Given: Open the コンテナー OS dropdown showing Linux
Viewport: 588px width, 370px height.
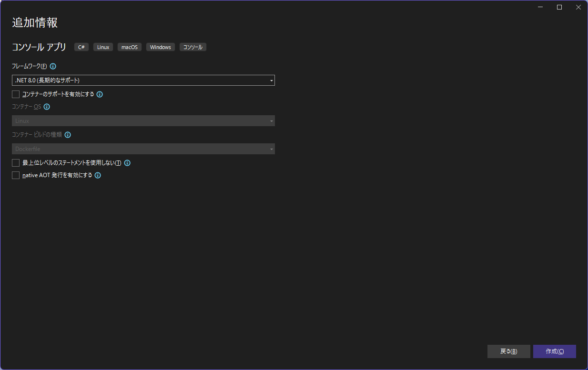Looking at the screenshot, I should coord(271,120).
